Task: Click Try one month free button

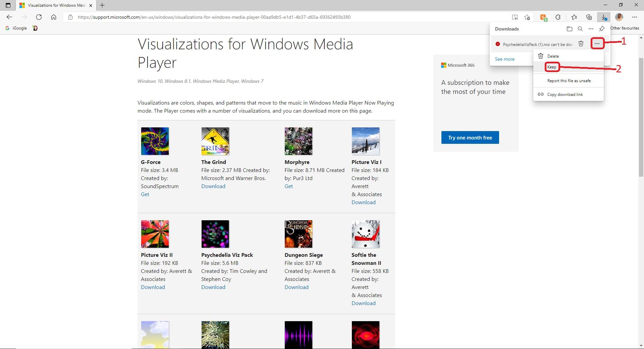Action: point(470,137)
